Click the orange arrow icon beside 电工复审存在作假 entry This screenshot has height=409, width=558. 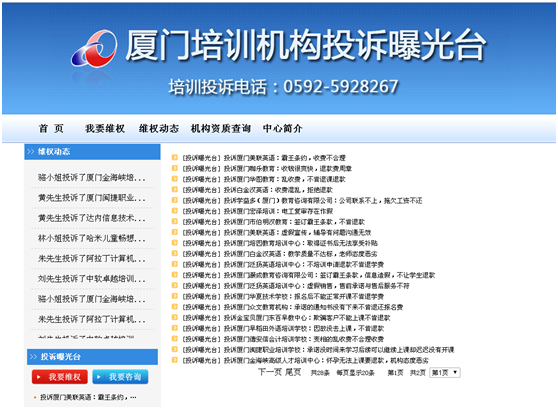[174, 211]
